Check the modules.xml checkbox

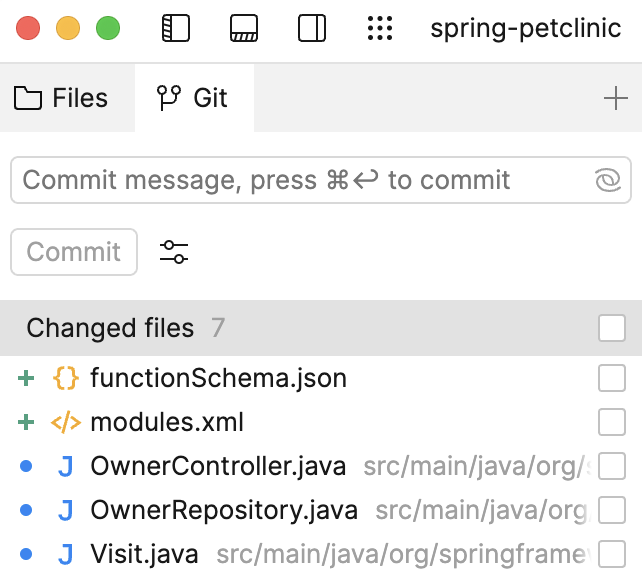coord(612,422)
